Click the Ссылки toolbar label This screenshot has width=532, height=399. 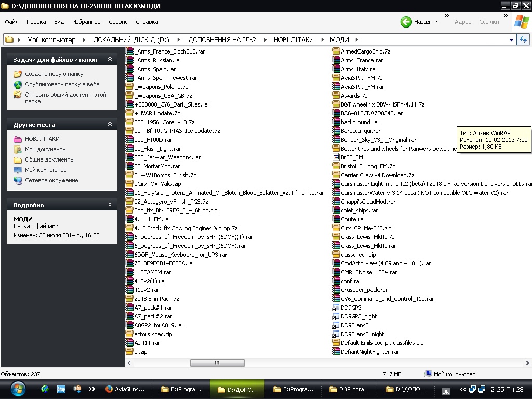pos(489,22)
